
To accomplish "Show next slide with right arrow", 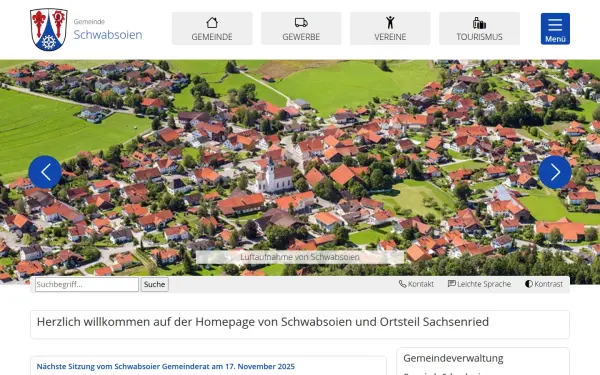I will coord(555,172).
